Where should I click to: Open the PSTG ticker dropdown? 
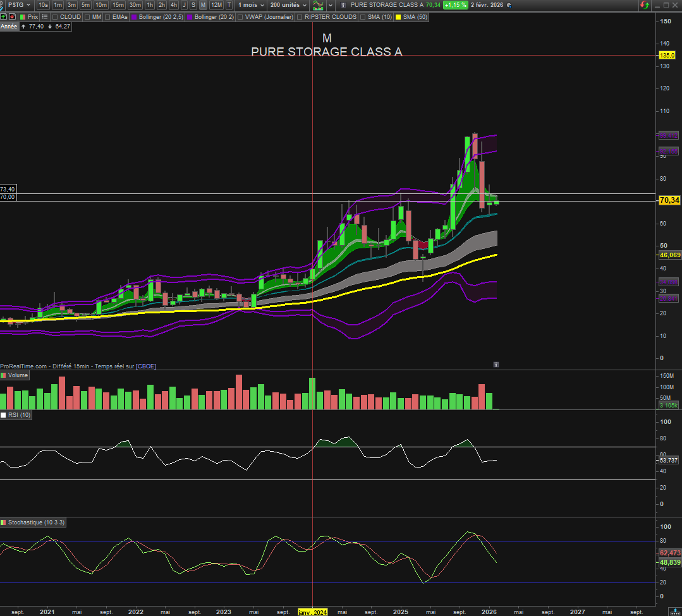pos(19,5)
